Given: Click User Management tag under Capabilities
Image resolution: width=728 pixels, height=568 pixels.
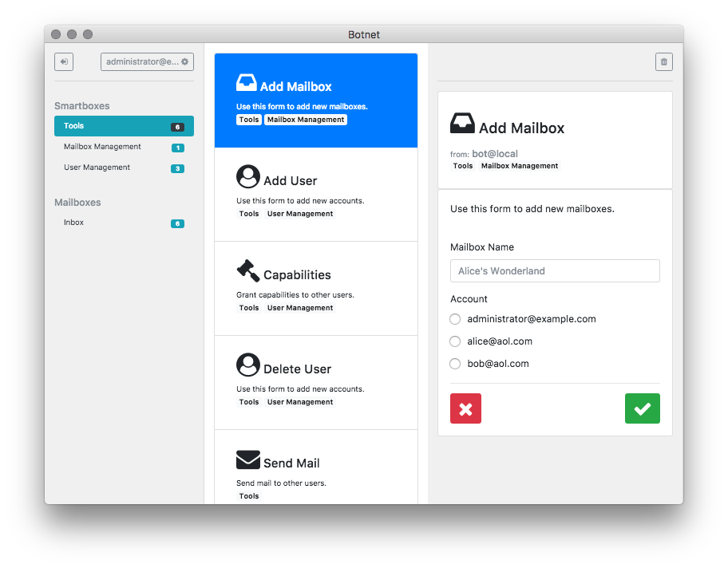Looking at the screenshot, I should [300, 308].
